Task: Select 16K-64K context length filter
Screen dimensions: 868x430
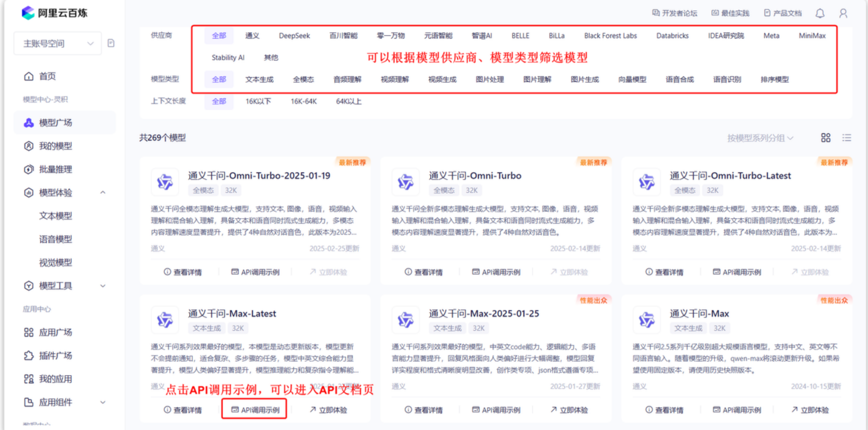Action: (x=304, y=101)
